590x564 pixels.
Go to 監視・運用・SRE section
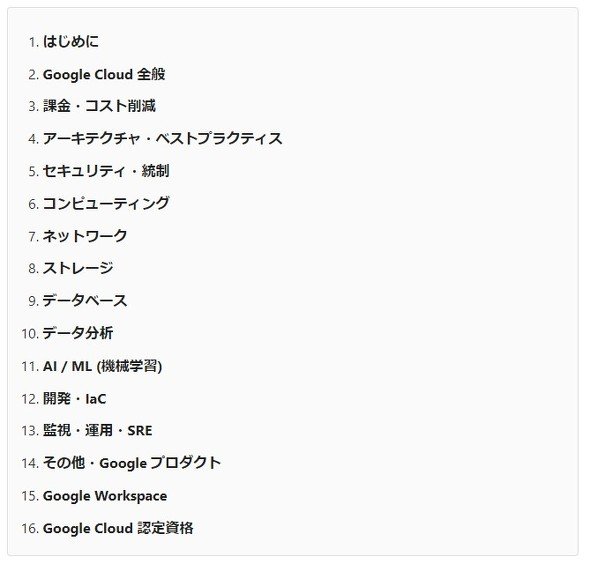pyautogui.click(x=97, y=430)
